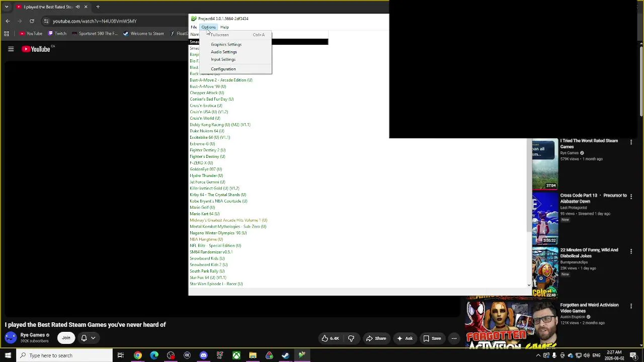
Task: Open the Chrome apps grid shortcut
Action: [7, 34]
